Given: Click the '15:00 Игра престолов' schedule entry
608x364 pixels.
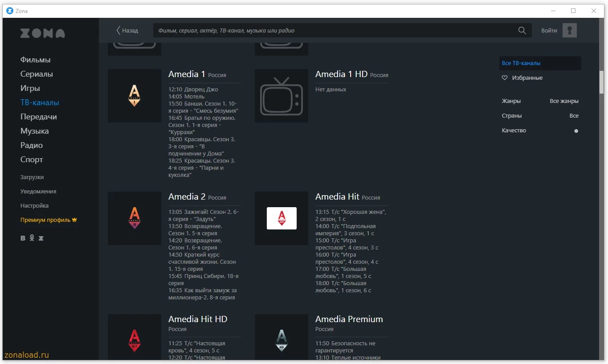Looking at the screenshot, I should [x=347, y=244].
